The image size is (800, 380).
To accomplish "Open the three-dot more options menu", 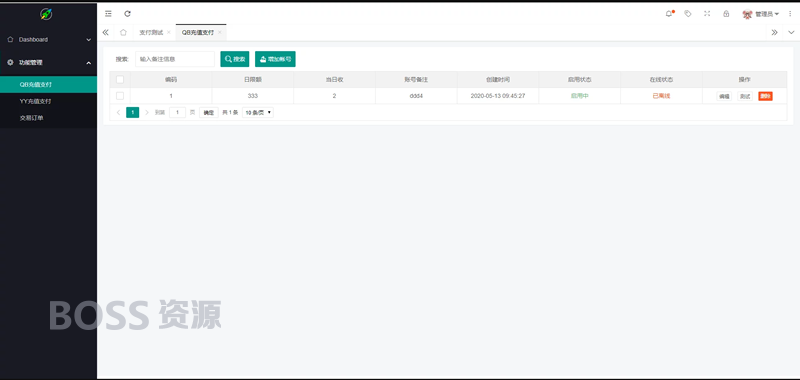I will [x=790, y=14].
